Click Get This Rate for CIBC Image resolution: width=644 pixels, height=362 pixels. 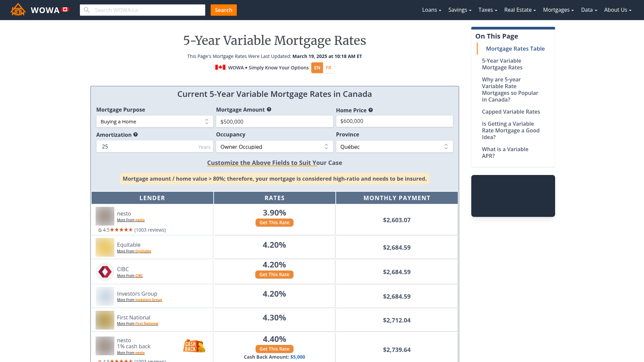tap(274, 275)
